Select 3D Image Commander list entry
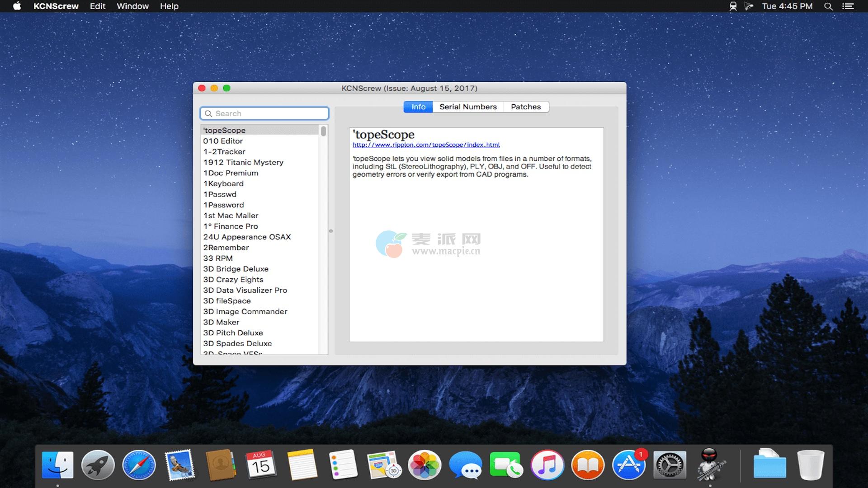Screen dimensions: 868x488 (245, 311)
